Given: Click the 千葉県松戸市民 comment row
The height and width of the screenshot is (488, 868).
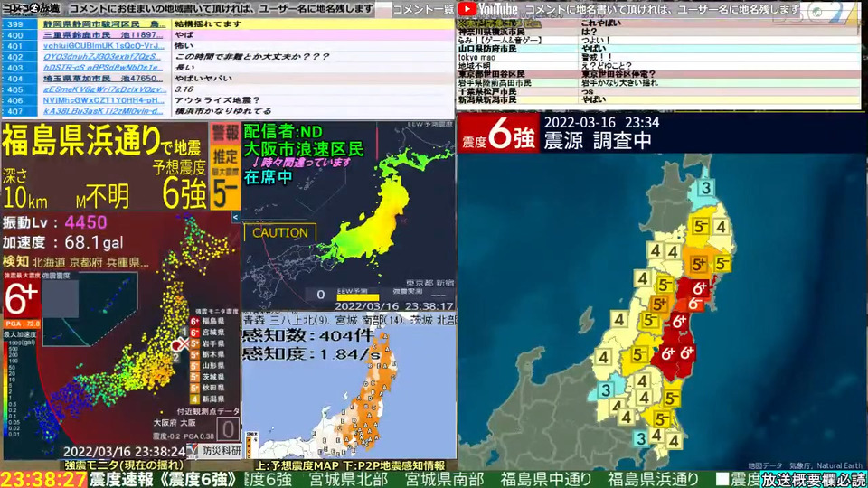Looking at the screenshot, I should pyautogui.click(x=657, y=91).
